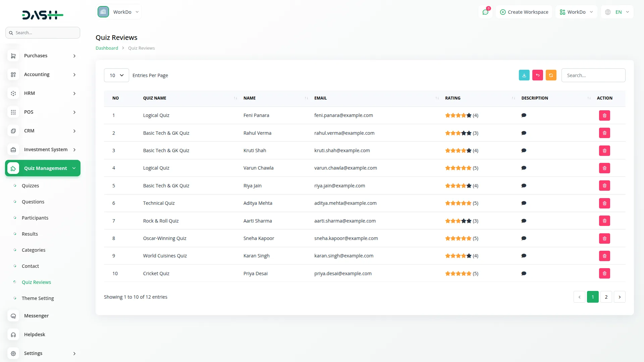This screenshot has height=362, width=644.
Task: Delete the Feni Panara review
Action: click(604, 115)
